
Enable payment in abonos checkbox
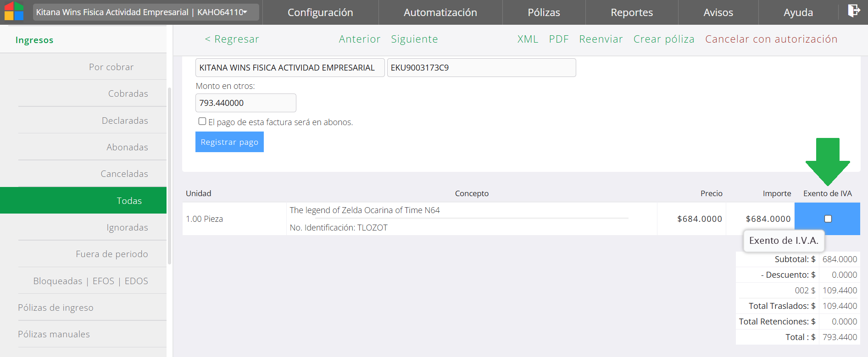202,121
